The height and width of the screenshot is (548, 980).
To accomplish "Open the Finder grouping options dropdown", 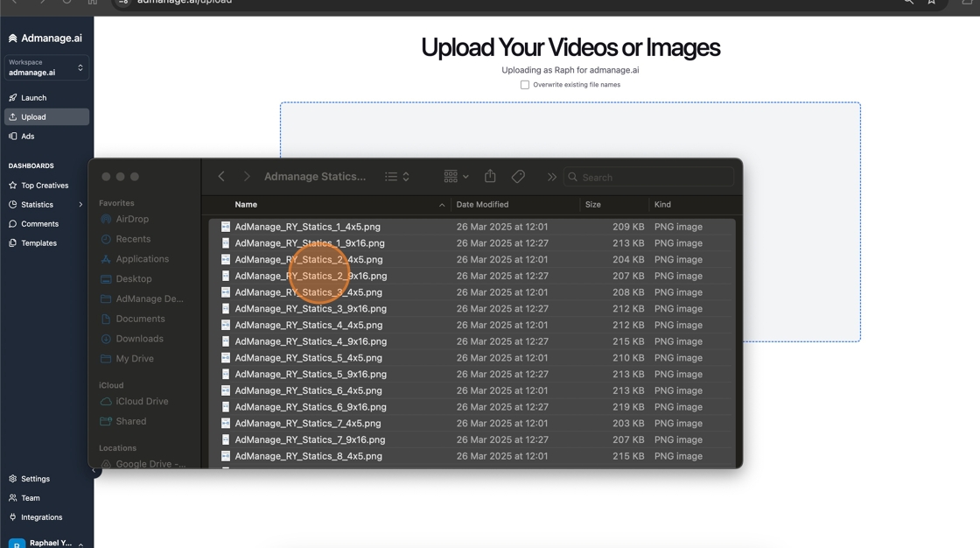I will coord(456,177).
